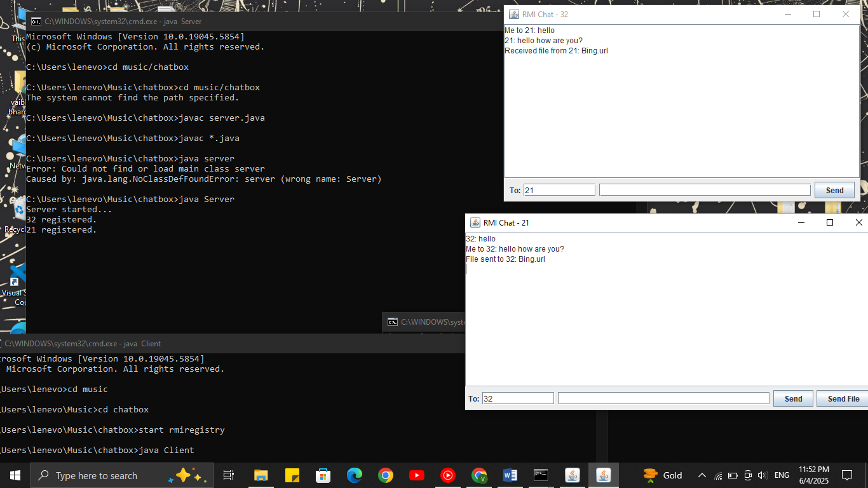Launch Microsoft Edge from the taskbar

pos(354,475)
